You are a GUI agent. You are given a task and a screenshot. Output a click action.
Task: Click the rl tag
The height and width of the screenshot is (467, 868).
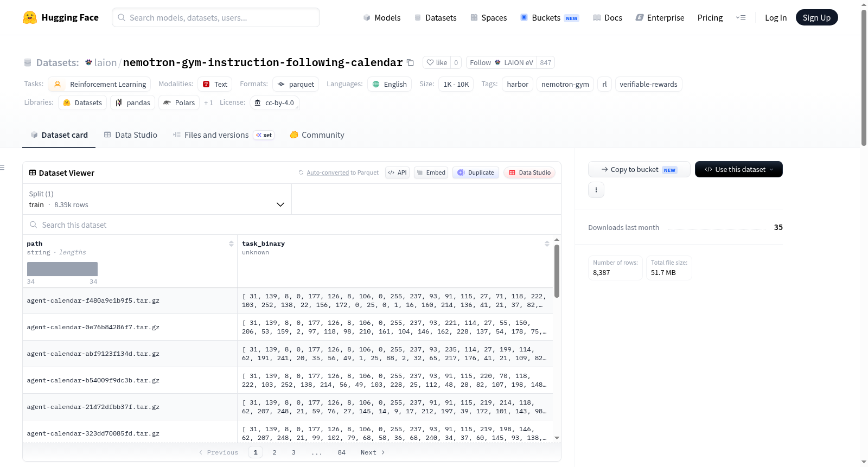pyautogui.click(x=604, y=84)
